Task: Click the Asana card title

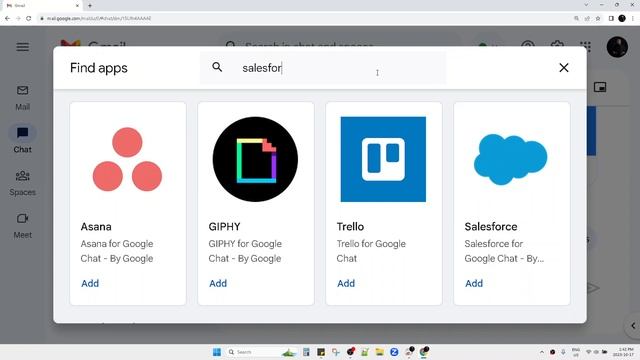Action: 96,227
